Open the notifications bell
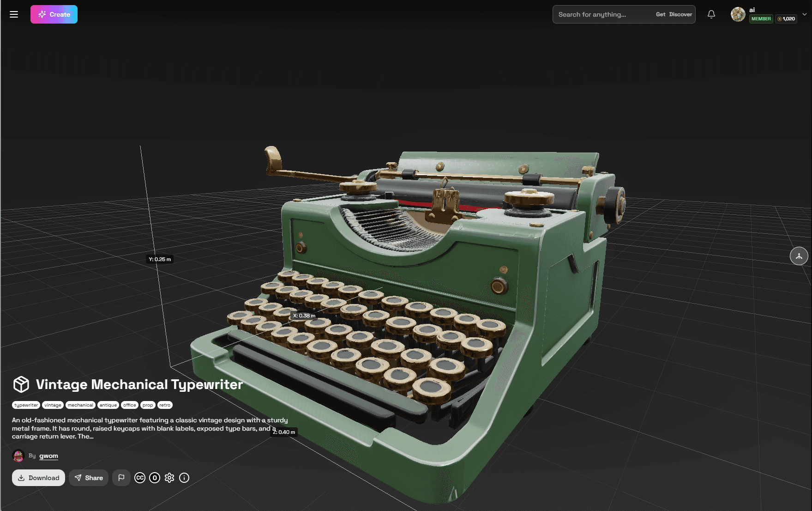The image size is (812, 511). (711, 14)
